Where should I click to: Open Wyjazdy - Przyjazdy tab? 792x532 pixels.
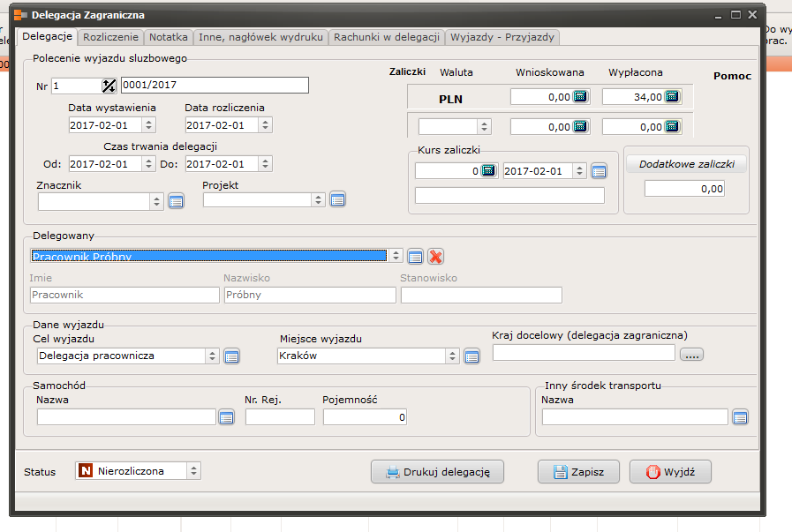point(502,37)
